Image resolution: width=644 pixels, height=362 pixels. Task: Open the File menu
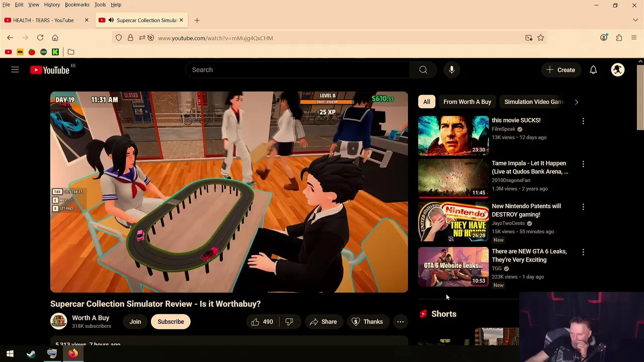6,5
